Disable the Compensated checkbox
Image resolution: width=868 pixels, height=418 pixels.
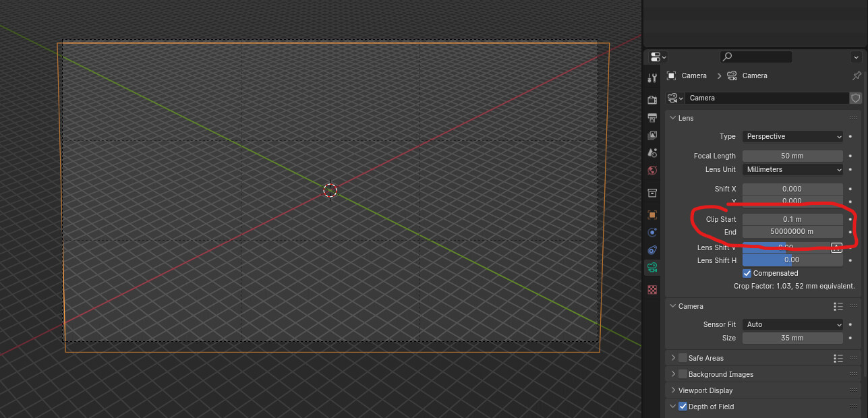point(747,273)
